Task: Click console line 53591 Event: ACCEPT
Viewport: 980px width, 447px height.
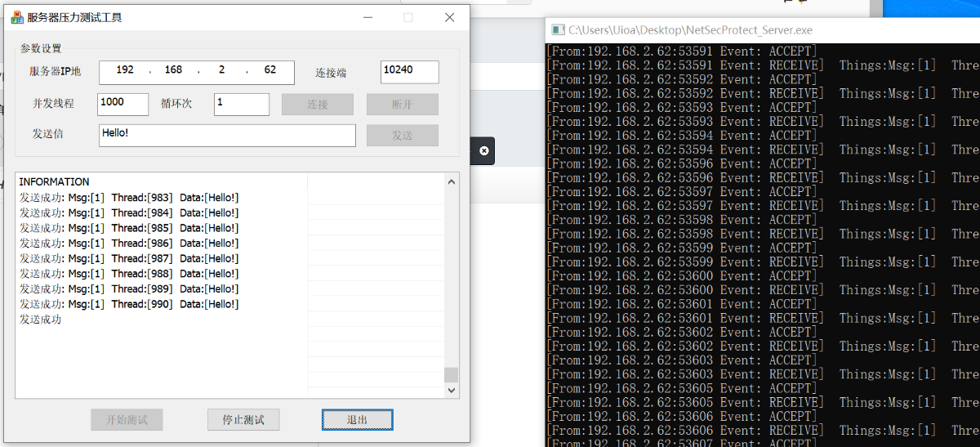Action: click(x=681, y=51)
